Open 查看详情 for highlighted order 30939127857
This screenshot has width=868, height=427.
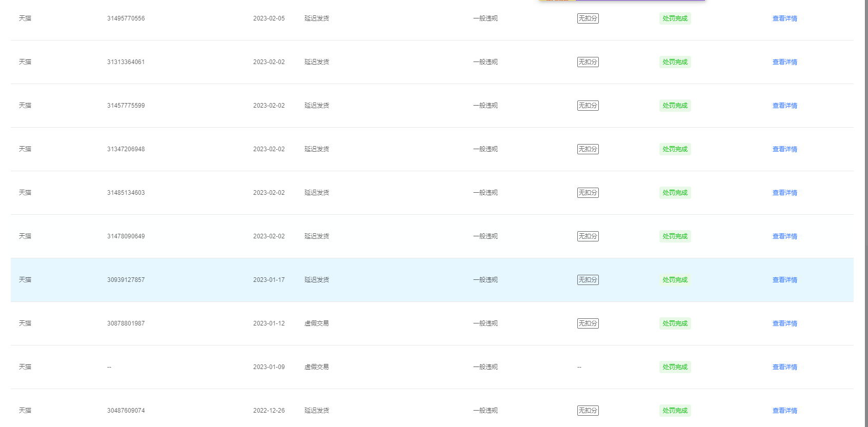pos(784,280)
